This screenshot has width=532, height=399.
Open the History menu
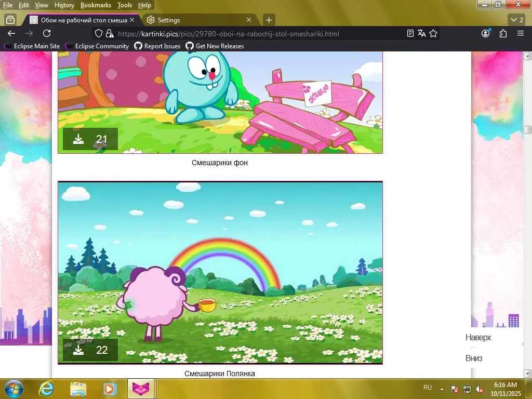pyautogui.click(x=64, y=5)
